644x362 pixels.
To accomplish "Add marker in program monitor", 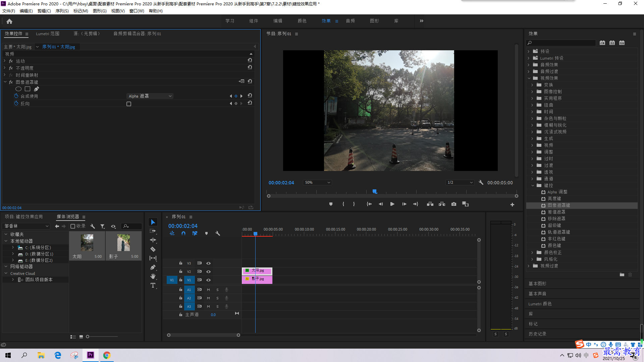I will pos(331,204).
